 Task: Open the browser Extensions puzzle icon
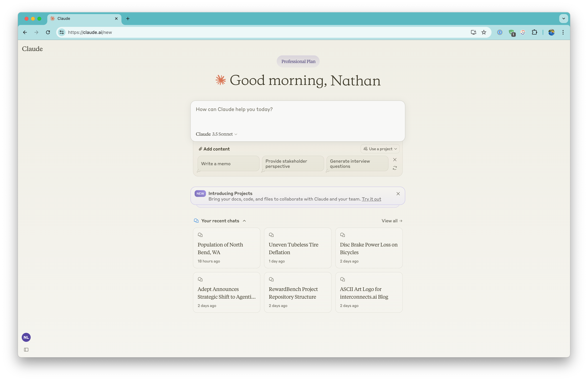pos(534,32)
